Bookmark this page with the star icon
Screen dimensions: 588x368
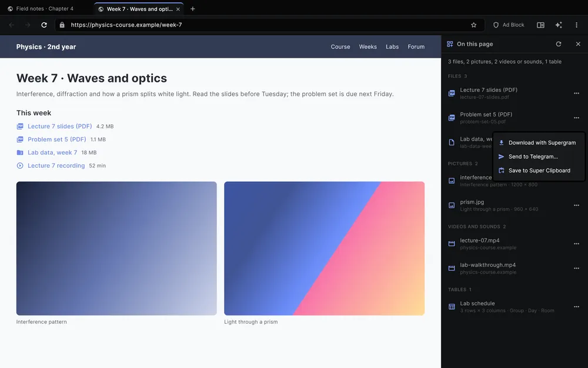tap(473, 25)
